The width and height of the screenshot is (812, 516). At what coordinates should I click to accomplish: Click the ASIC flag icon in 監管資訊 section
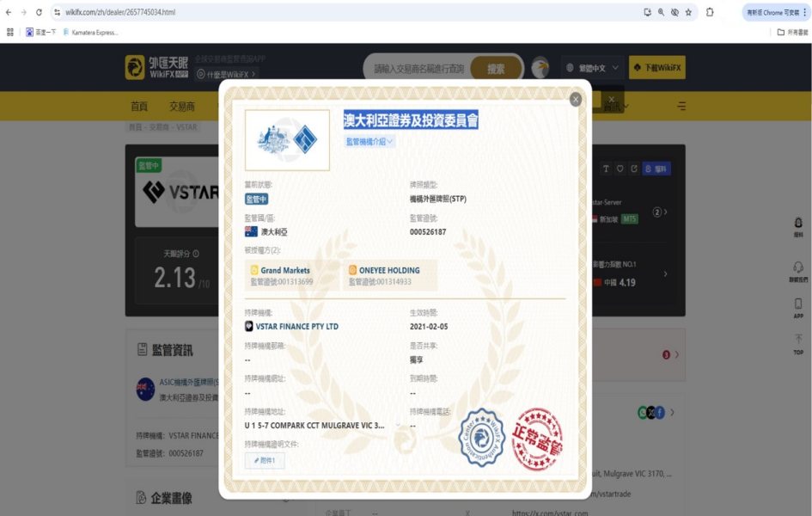[x=145, y=389]
